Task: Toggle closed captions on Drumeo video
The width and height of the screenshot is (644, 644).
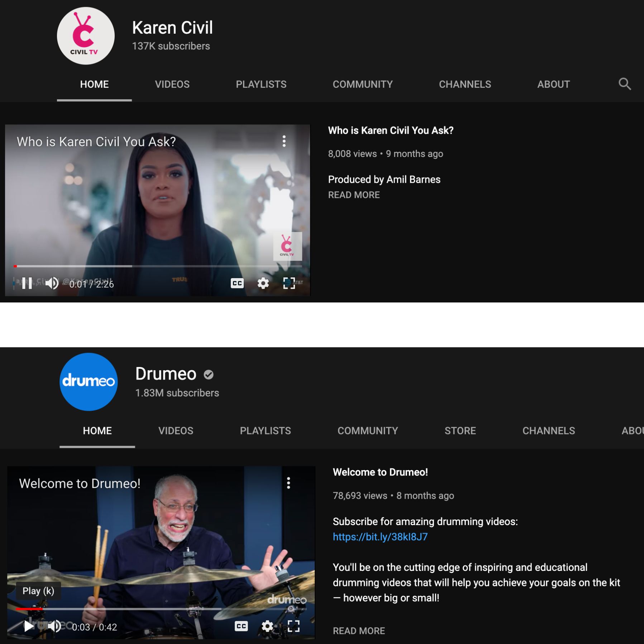Action: (241, 626)
